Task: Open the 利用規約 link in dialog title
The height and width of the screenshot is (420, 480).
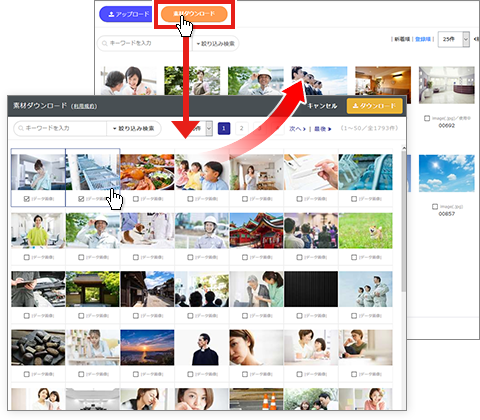Action: coord(84,106)
